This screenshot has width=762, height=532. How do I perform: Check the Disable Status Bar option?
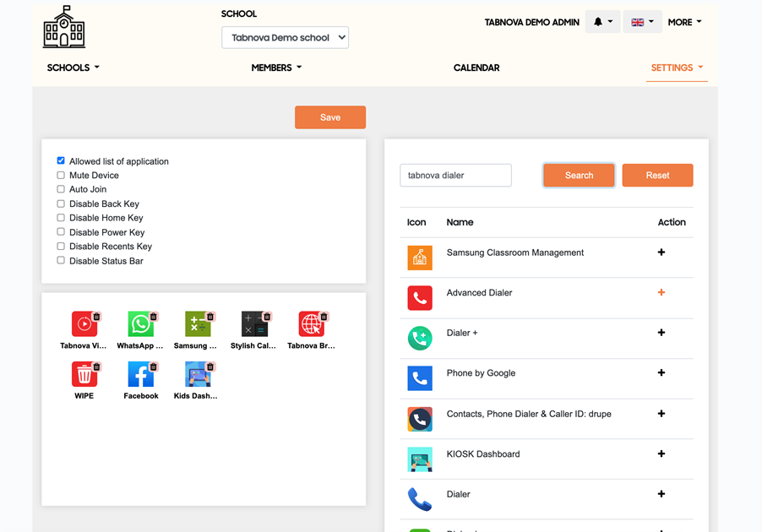click(61, 260)
